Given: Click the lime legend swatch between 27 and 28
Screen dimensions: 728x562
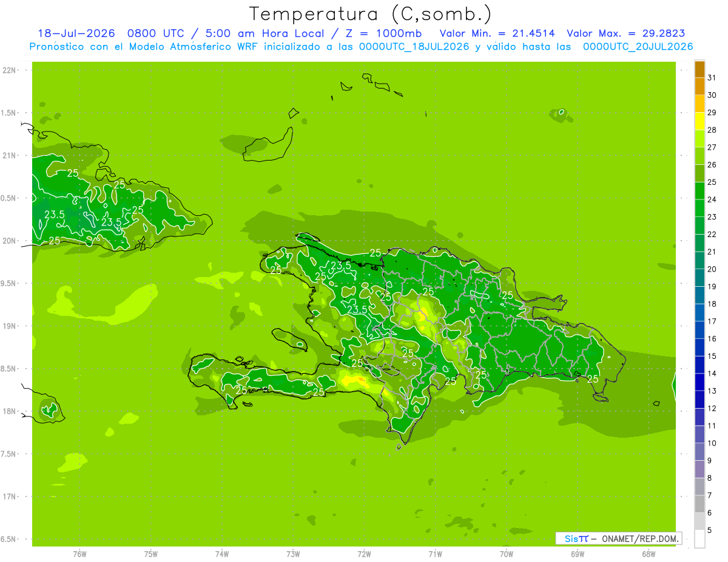Looking at the screenshot, I should coord(699,139).
